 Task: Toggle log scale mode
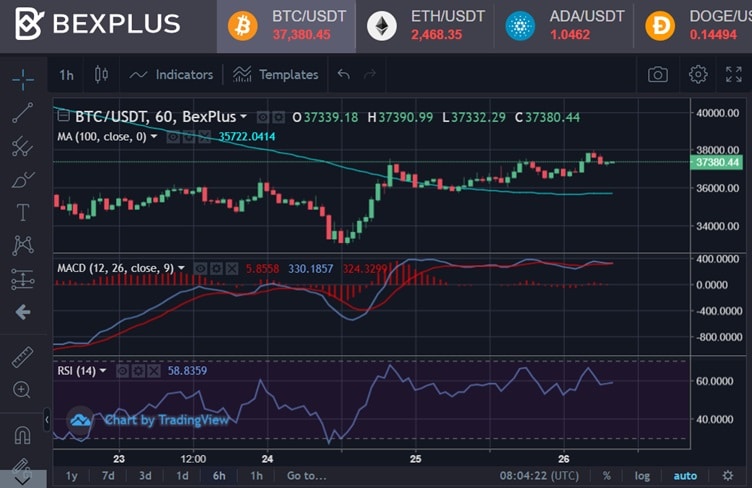642,476
